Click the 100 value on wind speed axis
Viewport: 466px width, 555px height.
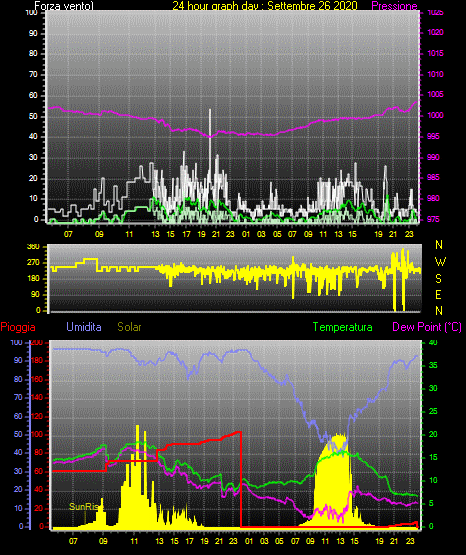[31, 13]
